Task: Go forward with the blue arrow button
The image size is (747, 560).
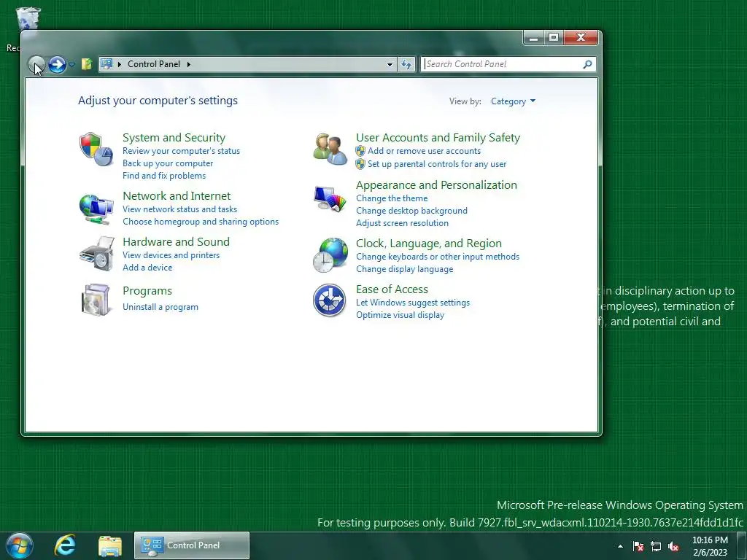Action: (x=57, y=64)
